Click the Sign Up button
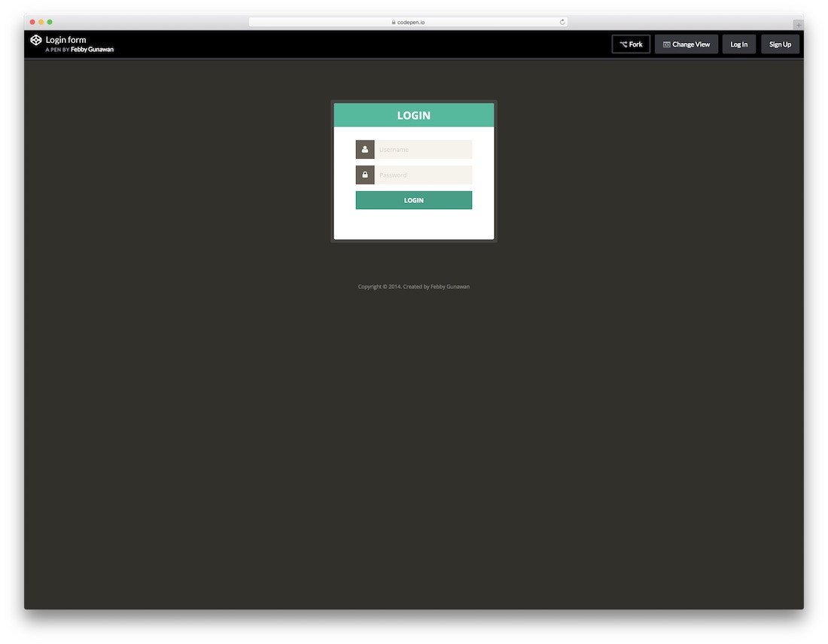The image size is (828, 644). 780,44
